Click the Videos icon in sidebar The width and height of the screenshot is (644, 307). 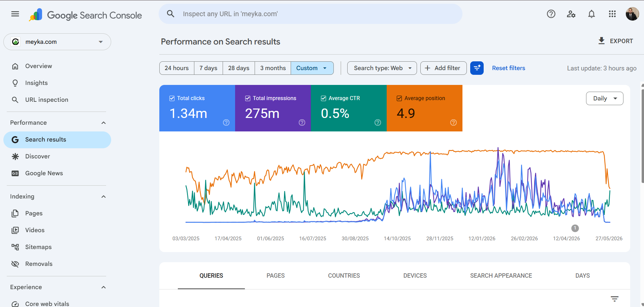[15, 230]
